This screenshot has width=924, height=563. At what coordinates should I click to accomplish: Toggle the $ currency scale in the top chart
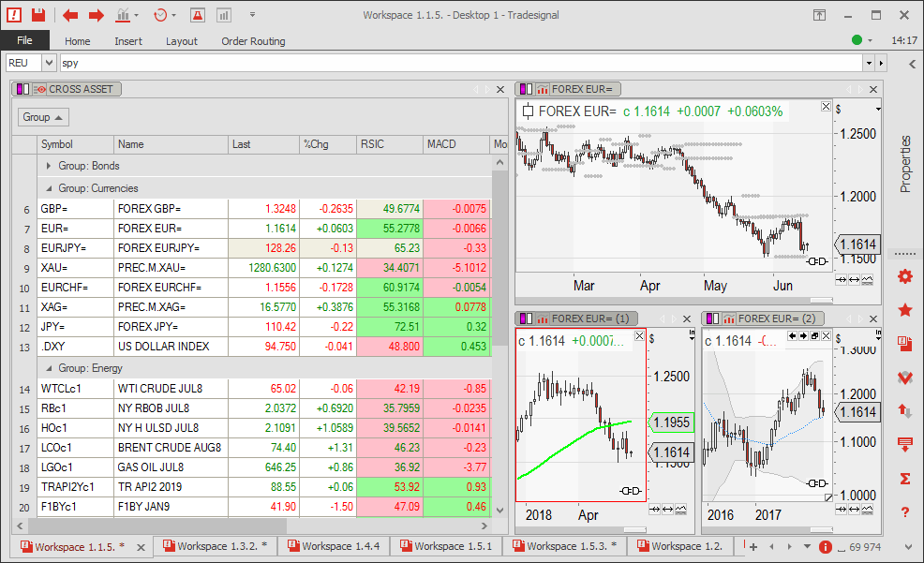839,110
